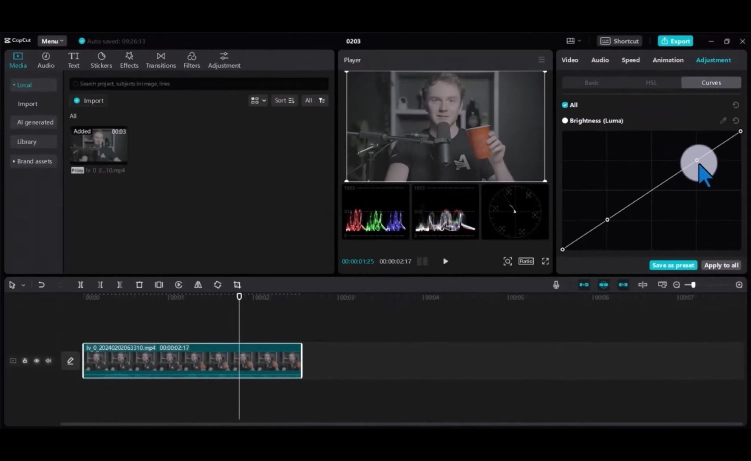Open the Effects tab
This screenshot has width=751, height=461.
coord(129,60)
